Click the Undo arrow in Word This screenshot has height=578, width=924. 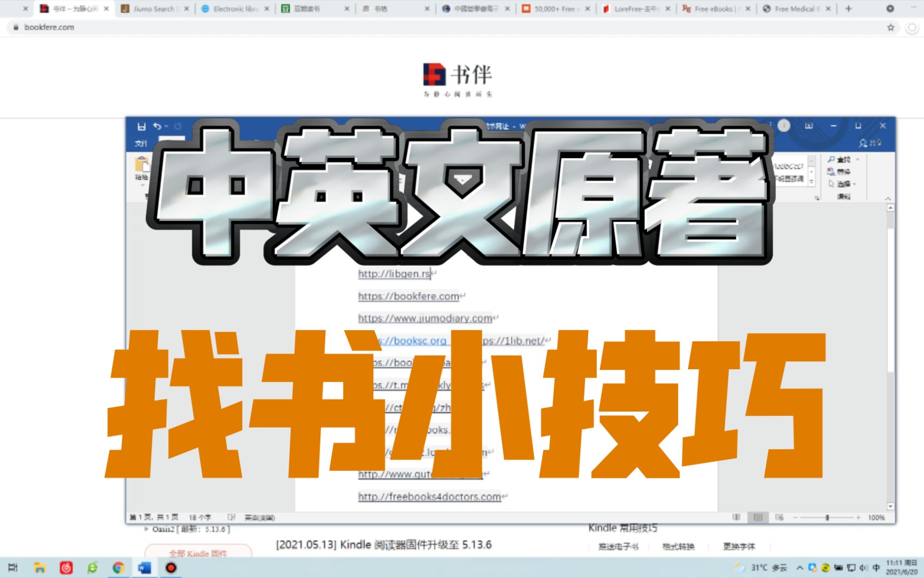(157, 126)
